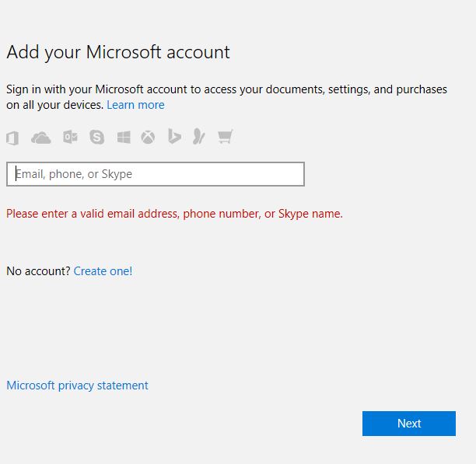Click the words on all your devices
Image resolution: width=476 pixels, height=464 pixels.
coord(55,105)
